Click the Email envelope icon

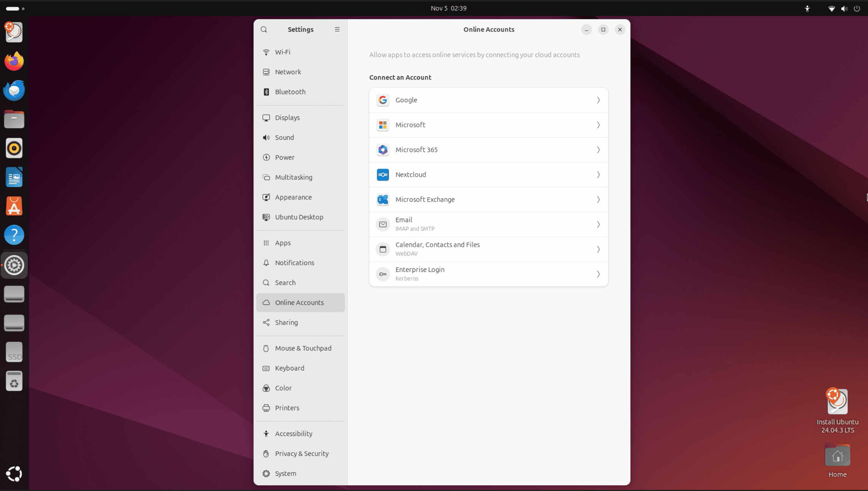[382, 224]
